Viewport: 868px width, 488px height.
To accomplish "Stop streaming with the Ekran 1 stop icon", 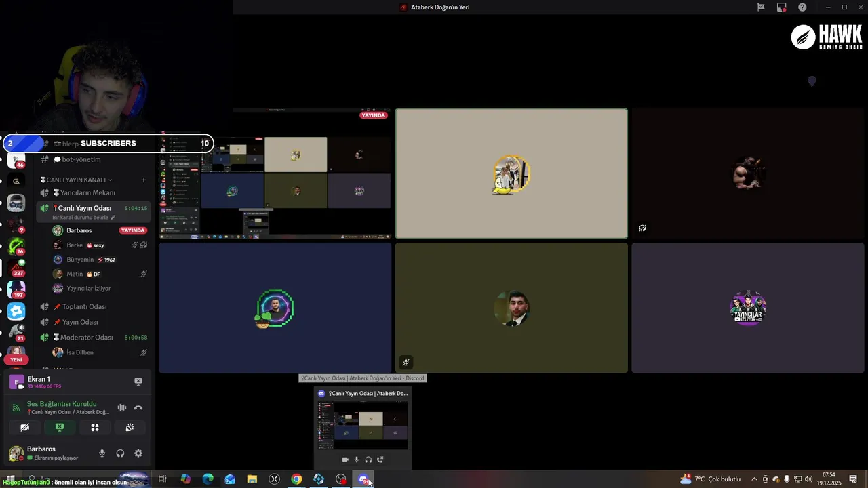I will [138, 382].
